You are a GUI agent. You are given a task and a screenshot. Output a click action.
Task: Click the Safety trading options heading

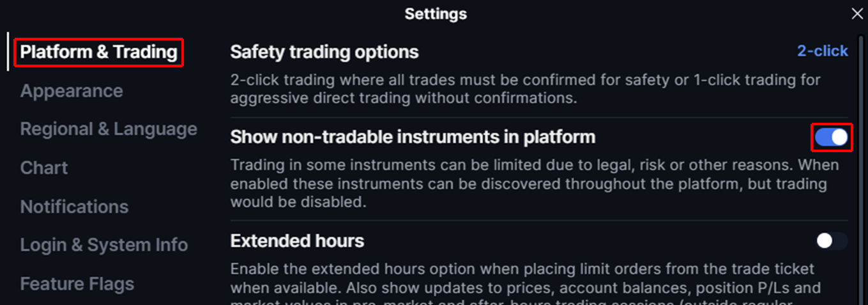324,52
